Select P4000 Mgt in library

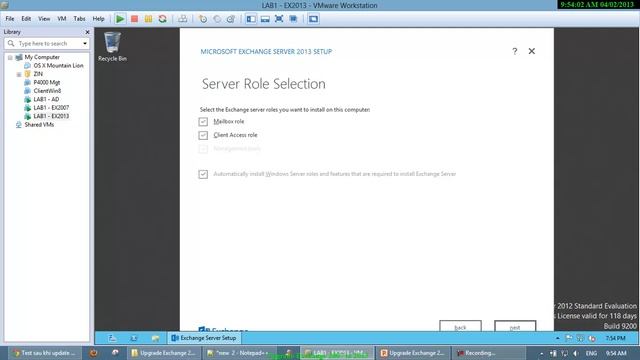pos(47,82)
